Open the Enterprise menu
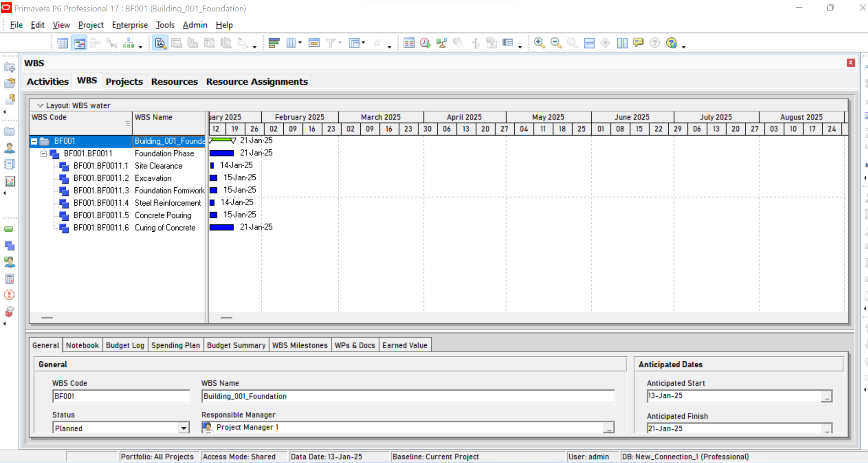Screen dimensions: 868x463 click(x=130, y=25)
